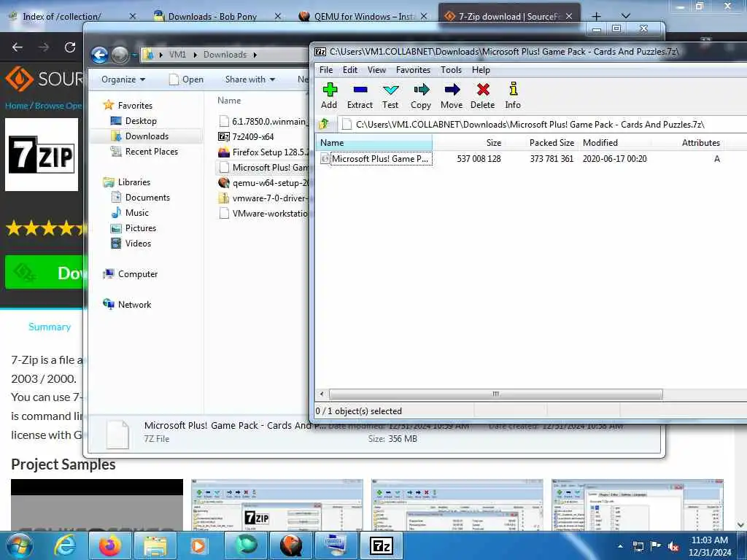
Task: Open Pictures library in navigation pane
Action: (x=141, y=228)
